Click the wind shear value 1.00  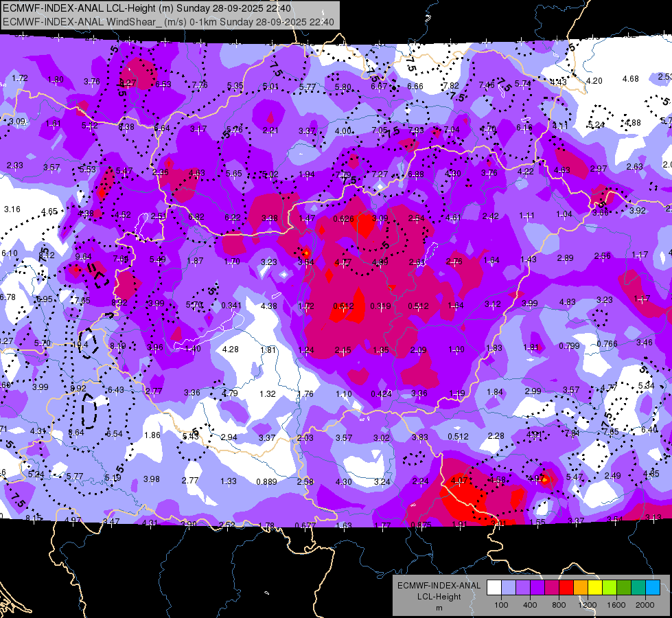click(456, 350)
